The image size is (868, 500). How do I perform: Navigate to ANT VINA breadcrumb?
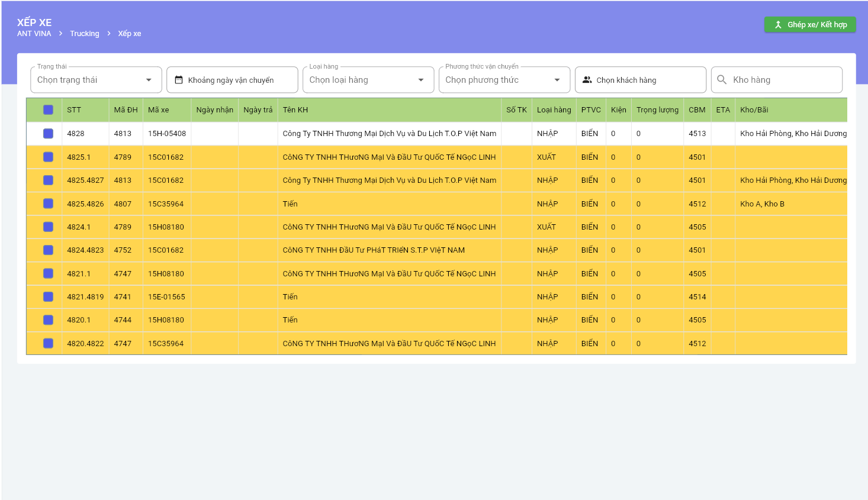pyautogui.click(x=34, y=34)
